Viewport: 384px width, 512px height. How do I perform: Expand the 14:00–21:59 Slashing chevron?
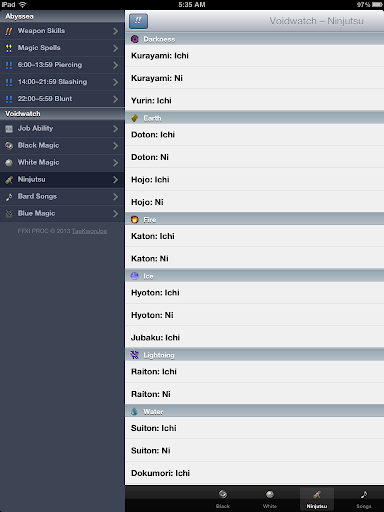coord(115,82)
